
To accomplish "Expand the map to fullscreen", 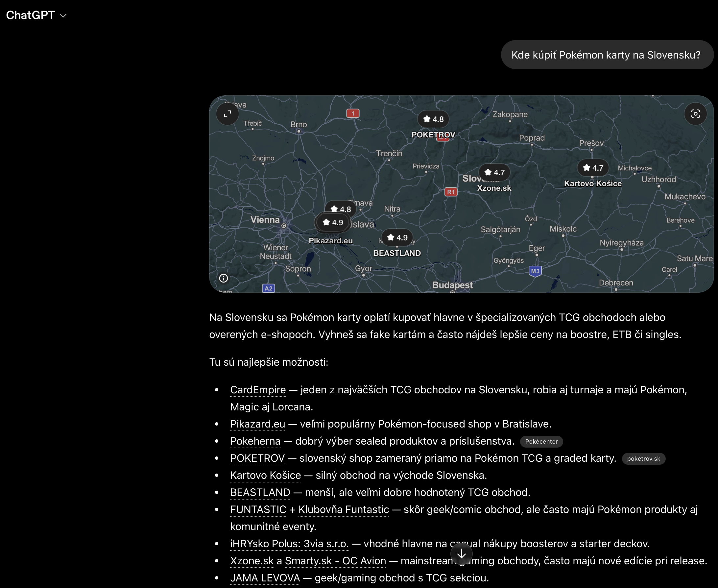I will click(227, 114).
